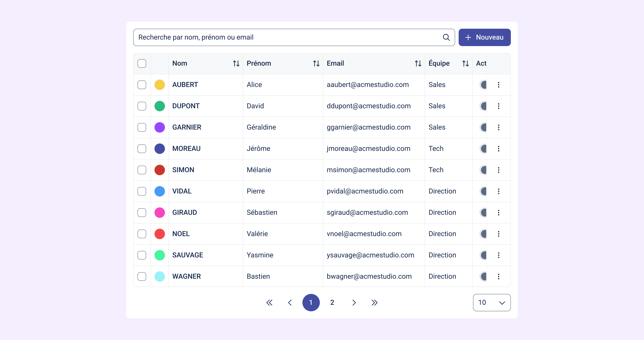Go to previous page chevron
Viewport: 644px width, 340px height.
(290, 303)
